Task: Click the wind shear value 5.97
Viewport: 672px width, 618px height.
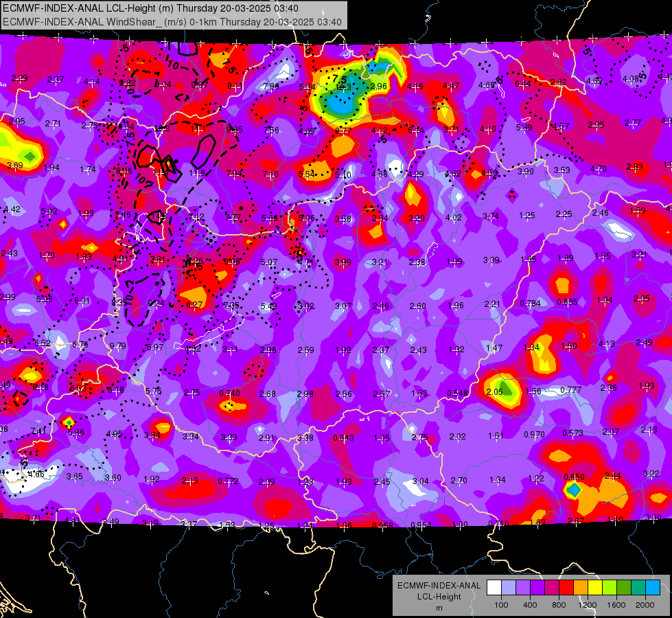Action: click(154, 347)
